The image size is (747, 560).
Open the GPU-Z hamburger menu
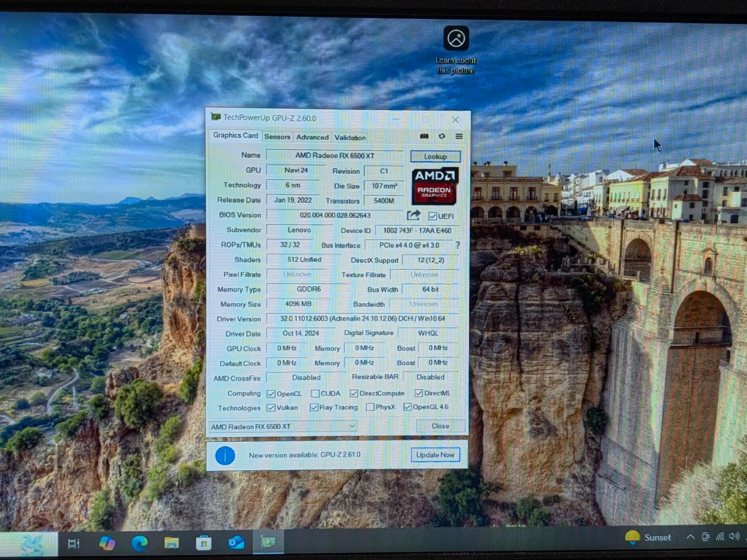(459, 136)
